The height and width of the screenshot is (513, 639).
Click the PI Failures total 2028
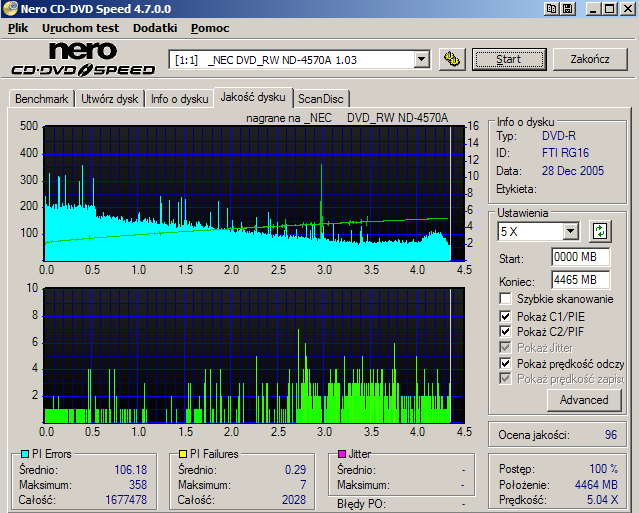[x=294, y=500]
